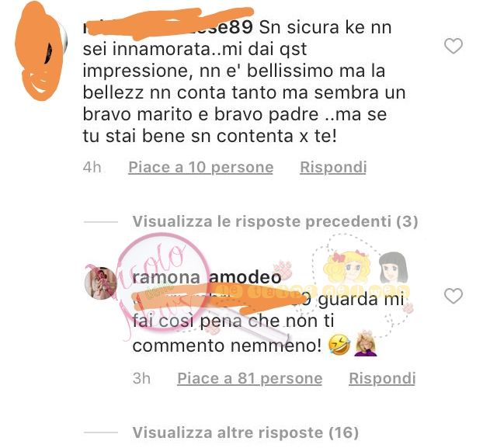Open ramona amodeo's round profile picture
Viewport: 497px width, 448px height.
click(100, 283)
